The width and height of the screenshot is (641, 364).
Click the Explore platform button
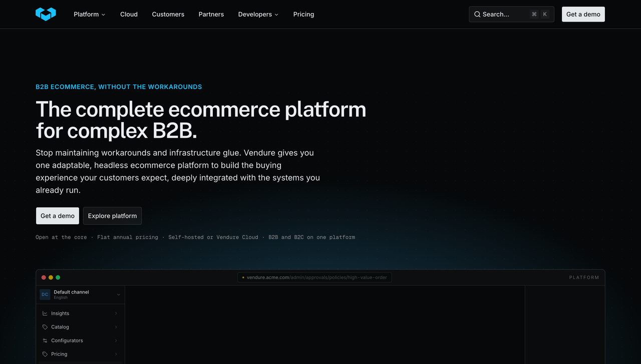[x=112, y=216]
